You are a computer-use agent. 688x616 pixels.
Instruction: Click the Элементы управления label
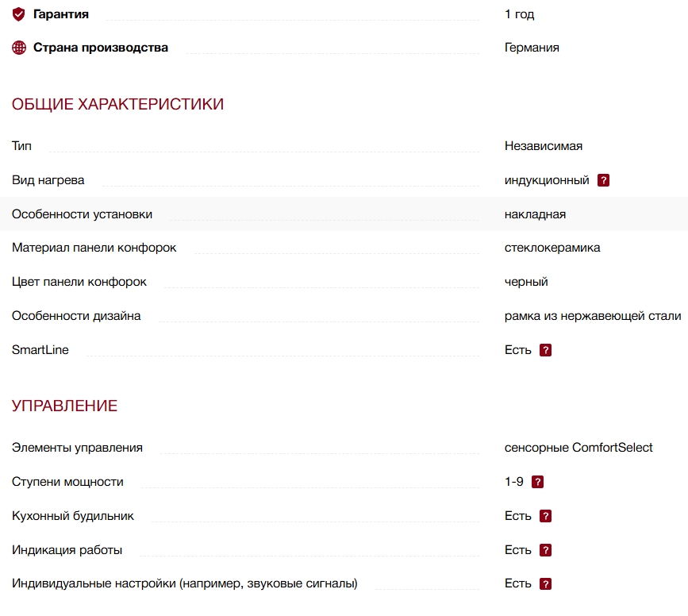coord(77,448)
